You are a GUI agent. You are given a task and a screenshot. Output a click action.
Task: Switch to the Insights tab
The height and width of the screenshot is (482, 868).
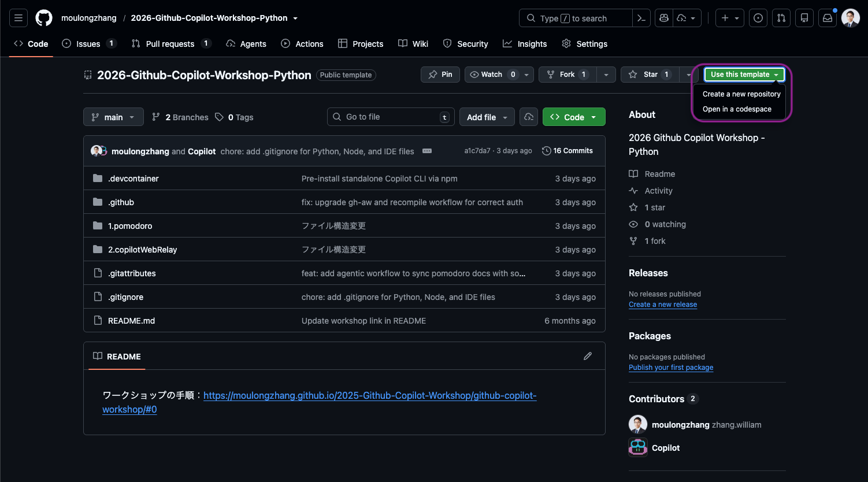(525, 43)
